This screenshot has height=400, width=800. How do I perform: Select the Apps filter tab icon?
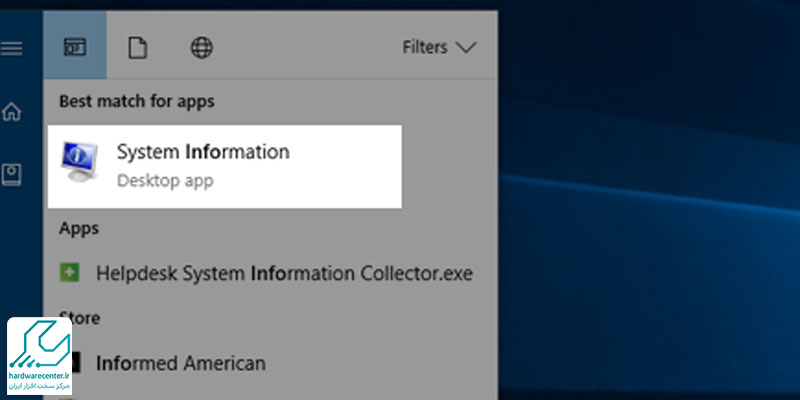(75, 47)
